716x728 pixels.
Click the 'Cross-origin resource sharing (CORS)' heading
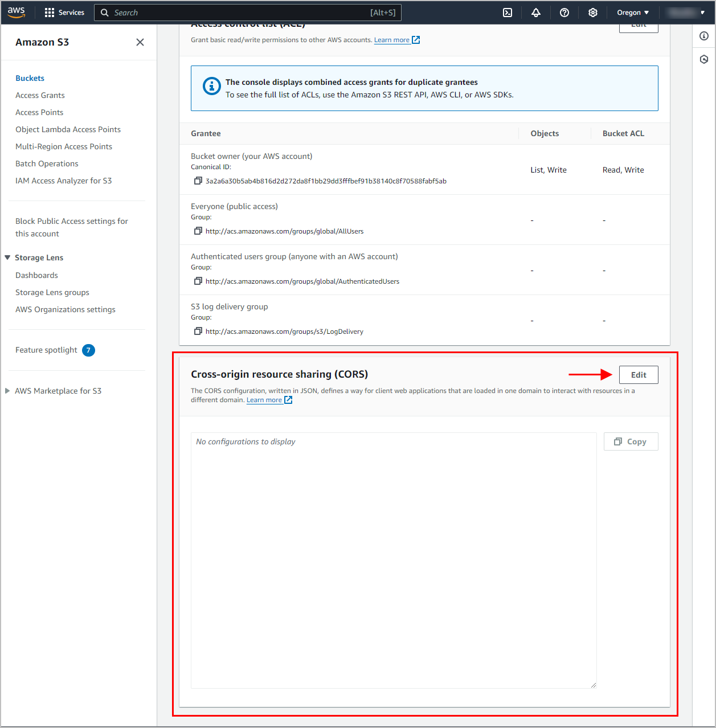(x=279, y=374)
